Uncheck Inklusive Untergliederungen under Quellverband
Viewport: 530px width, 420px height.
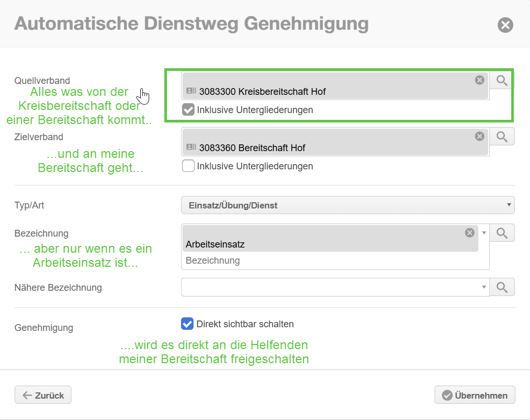point(188,110)
